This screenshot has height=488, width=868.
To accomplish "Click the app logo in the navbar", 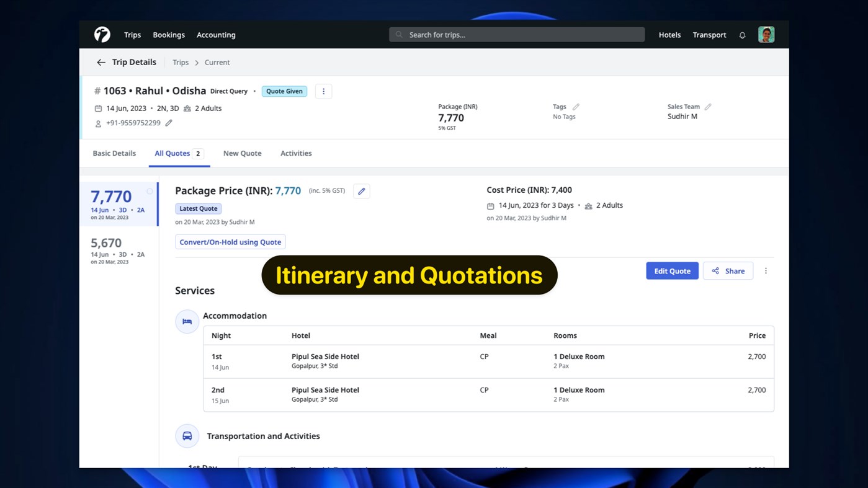I will pyautogui.click(x=102, y=35).
